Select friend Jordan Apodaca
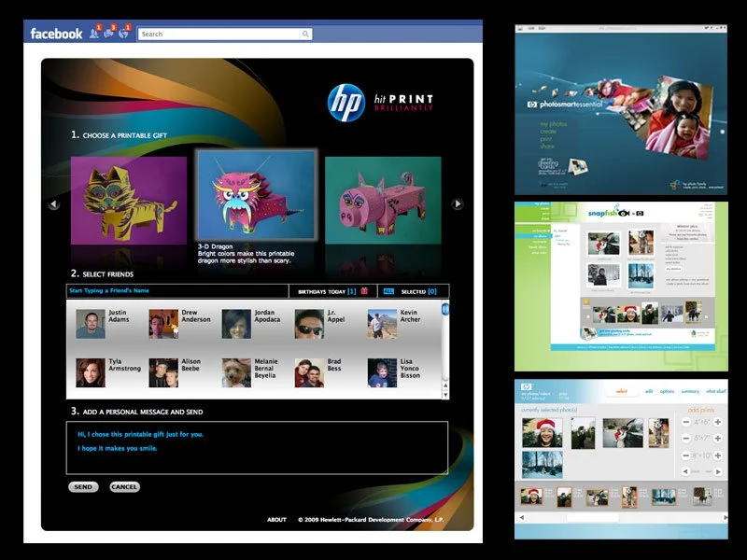The width and height of the screenshot is (747, 560). coord(251,324)
